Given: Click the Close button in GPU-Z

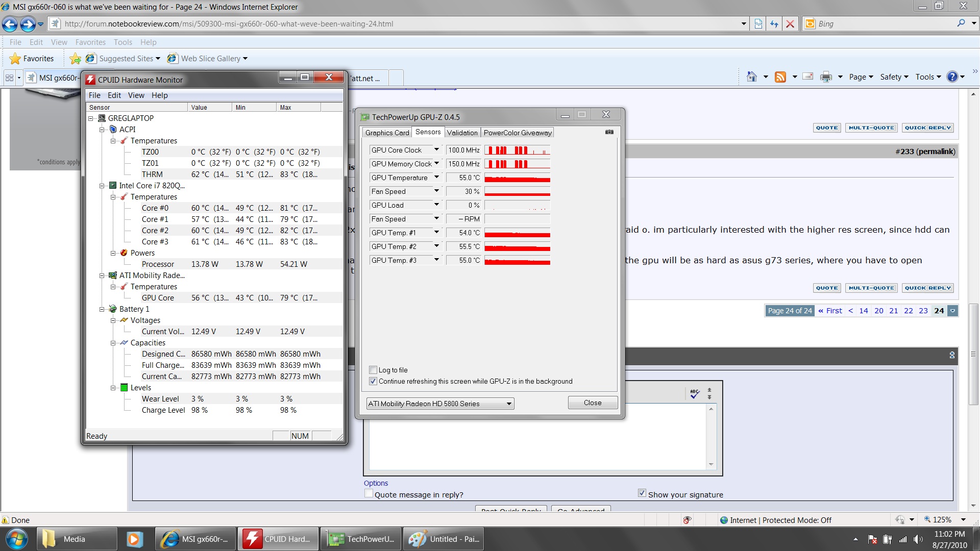Looking at the screenshot, I should pyautogui.click(x=593, y=403).
